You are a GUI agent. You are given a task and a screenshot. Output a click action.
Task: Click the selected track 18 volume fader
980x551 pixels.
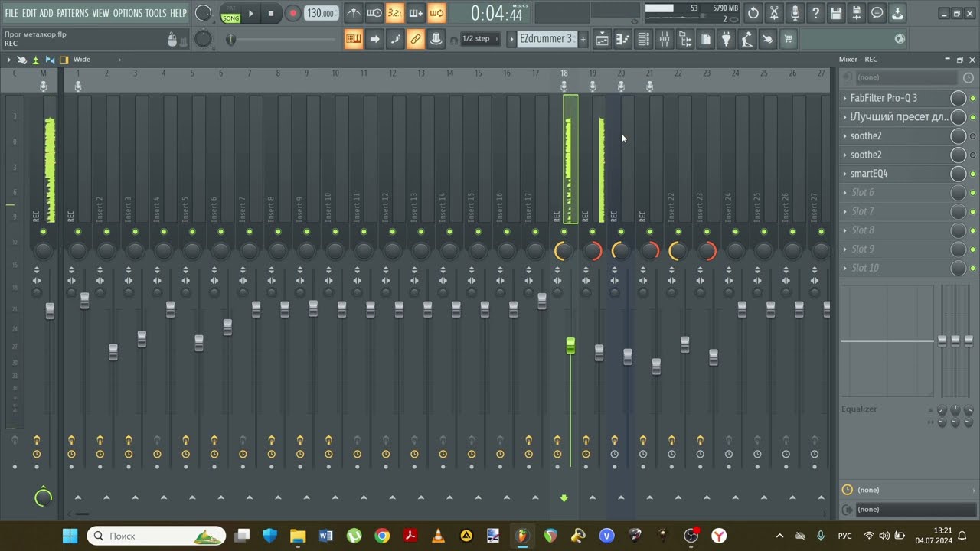570,346
